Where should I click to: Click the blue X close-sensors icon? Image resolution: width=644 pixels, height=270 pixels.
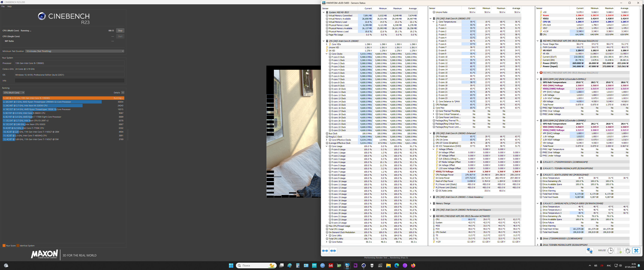636,250
